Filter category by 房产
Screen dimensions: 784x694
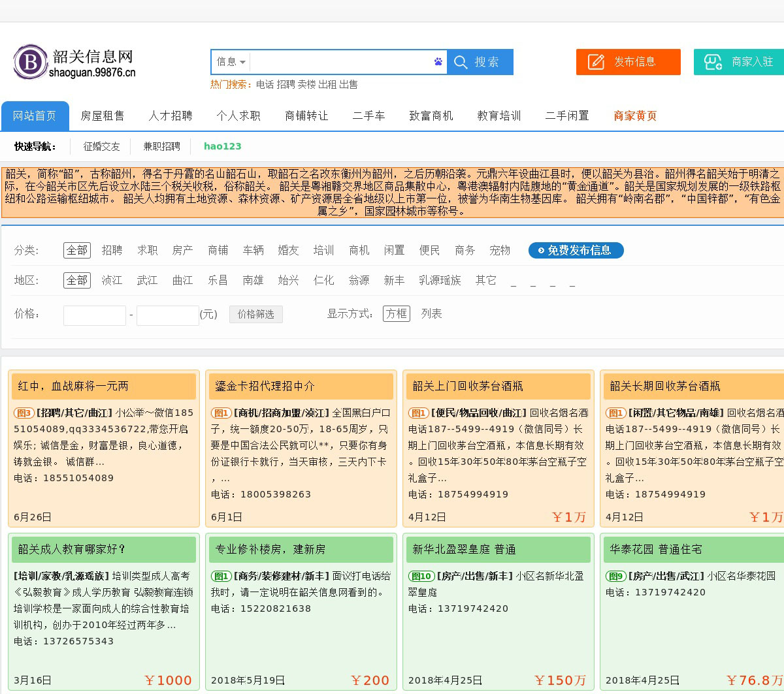[182, 250]
